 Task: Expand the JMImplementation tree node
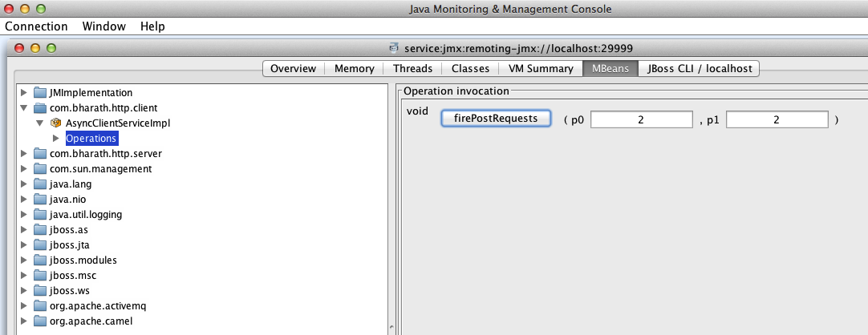[23, 92]
